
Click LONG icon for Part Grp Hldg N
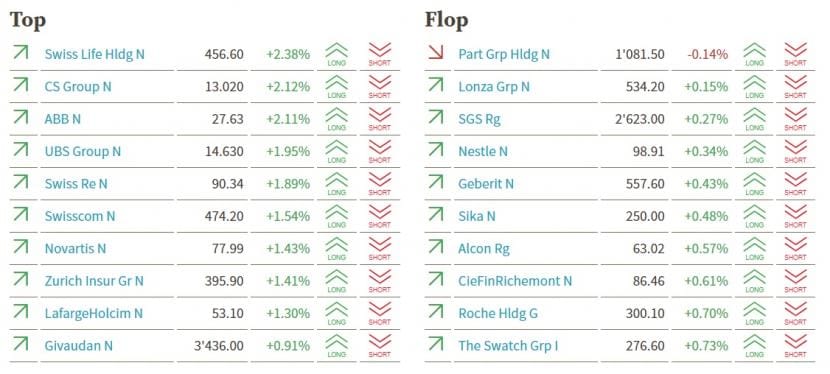(x=754, y=54)
